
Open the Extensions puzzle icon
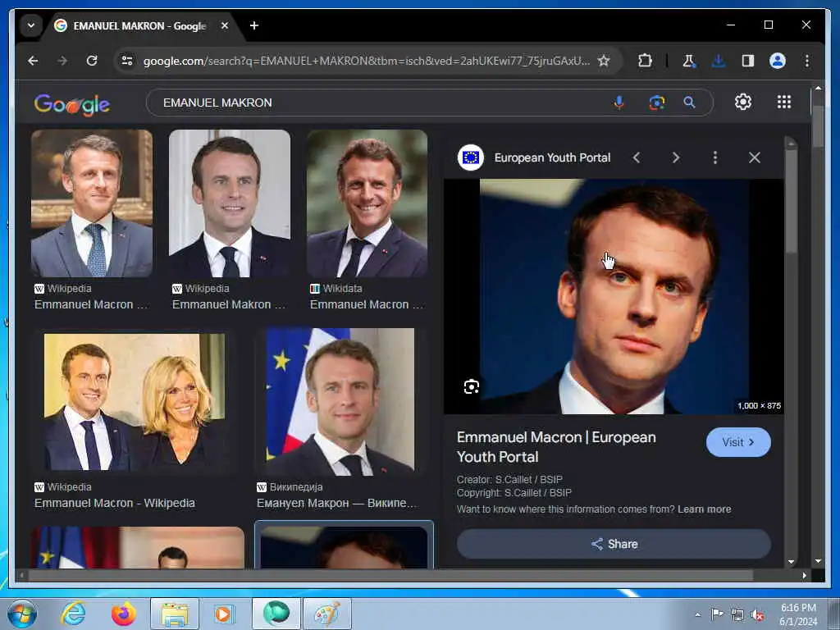(645, 61)
